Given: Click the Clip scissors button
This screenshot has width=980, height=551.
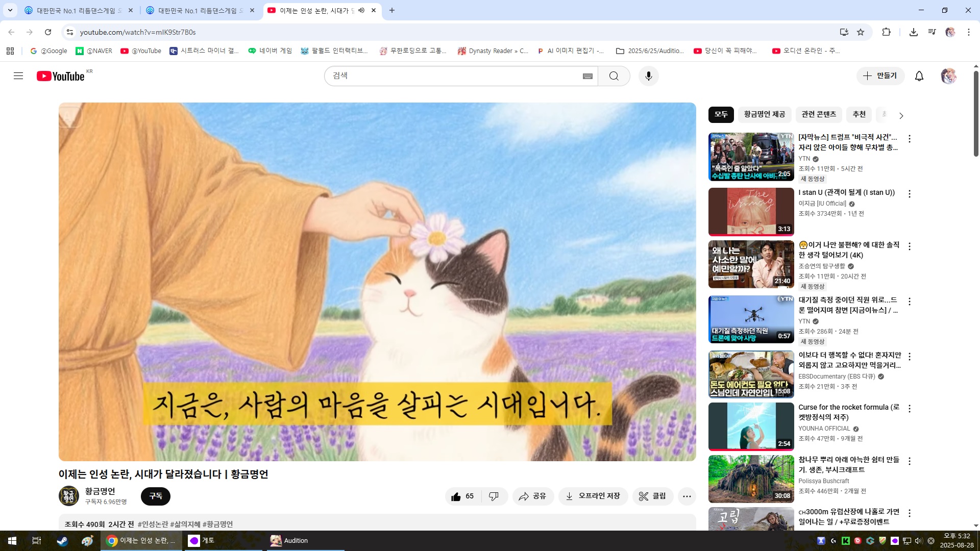Looking at the screenshot, I should point(653,496).
